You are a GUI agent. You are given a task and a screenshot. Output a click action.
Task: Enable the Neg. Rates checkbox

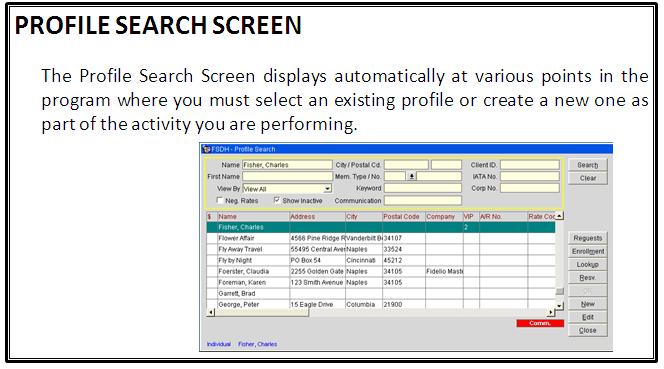point(220,200)
